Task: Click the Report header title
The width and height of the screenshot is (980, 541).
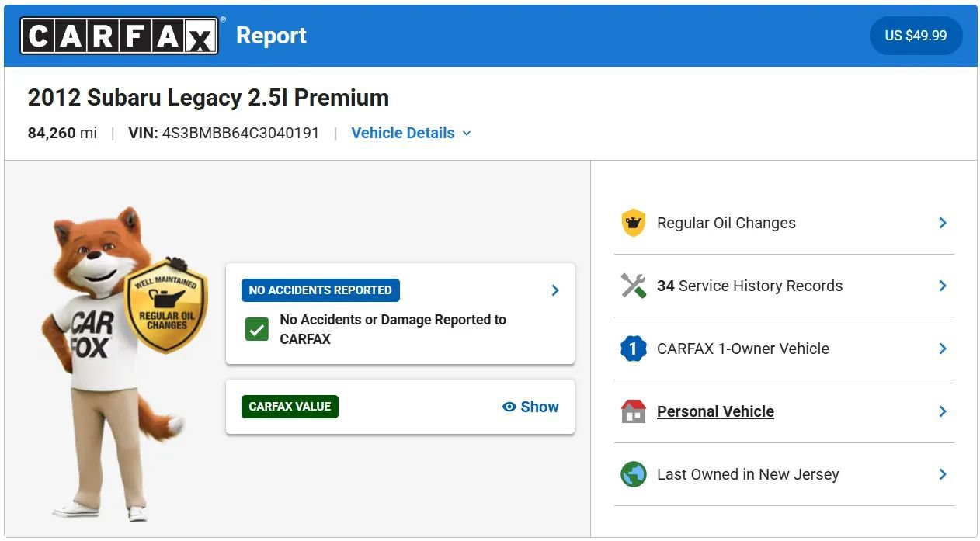Action: (271, 36)
